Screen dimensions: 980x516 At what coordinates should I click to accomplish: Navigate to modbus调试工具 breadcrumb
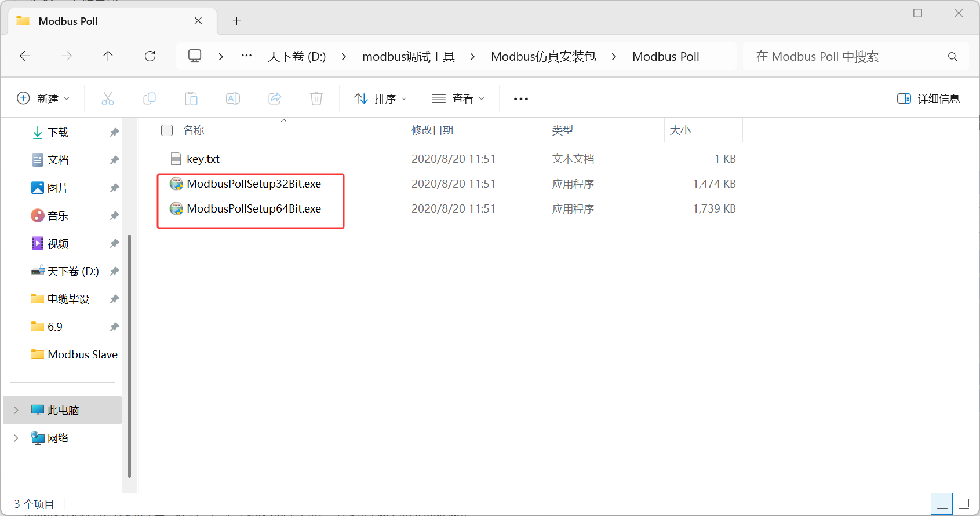pos(409,57)
